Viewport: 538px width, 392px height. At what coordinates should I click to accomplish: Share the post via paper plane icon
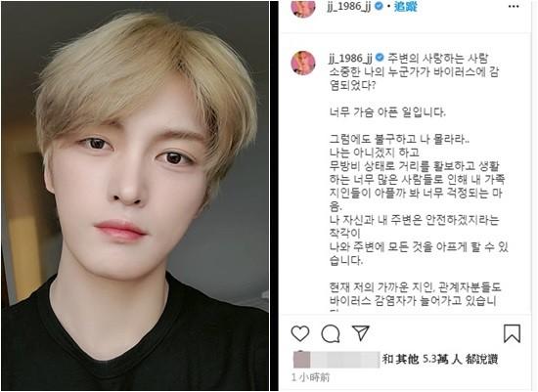(361, 332)
